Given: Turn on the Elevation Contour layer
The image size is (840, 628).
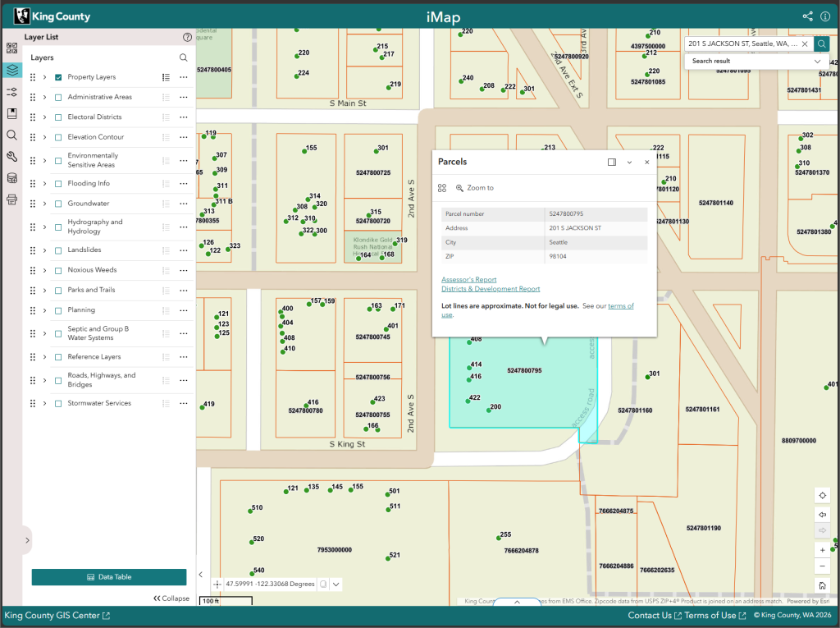Looking at the screenshot, I should click(58, 137).
